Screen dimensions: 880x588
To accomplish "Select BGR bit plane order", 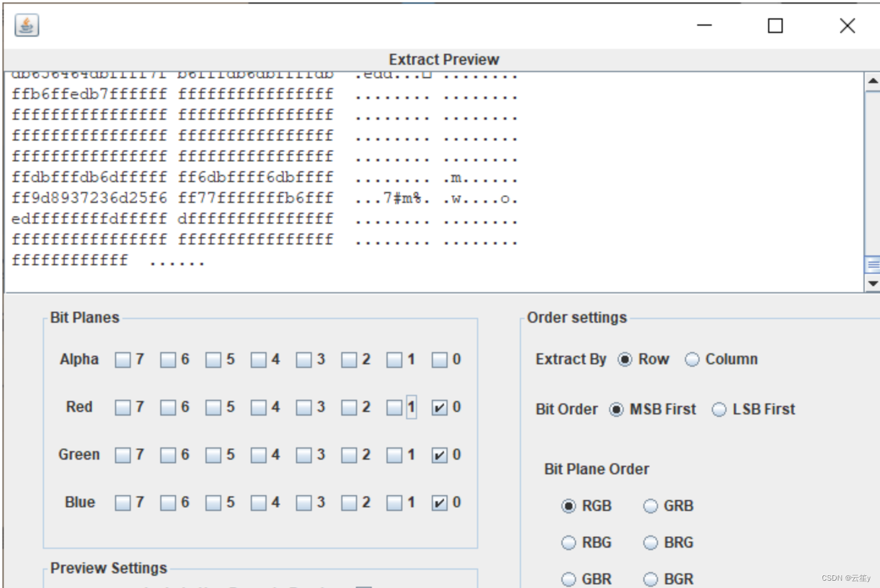I will point(651,579).
